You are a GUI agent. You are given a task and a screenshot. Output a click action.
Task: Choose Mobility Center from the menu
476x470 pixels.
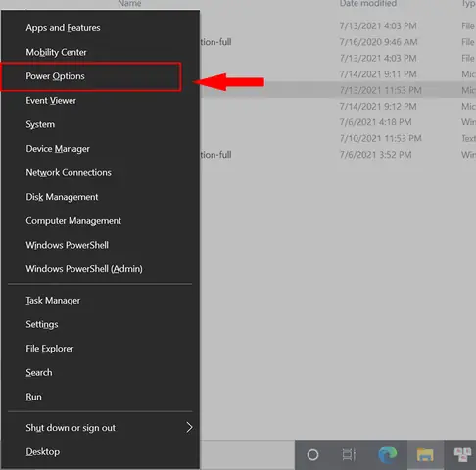click(56, 52)
